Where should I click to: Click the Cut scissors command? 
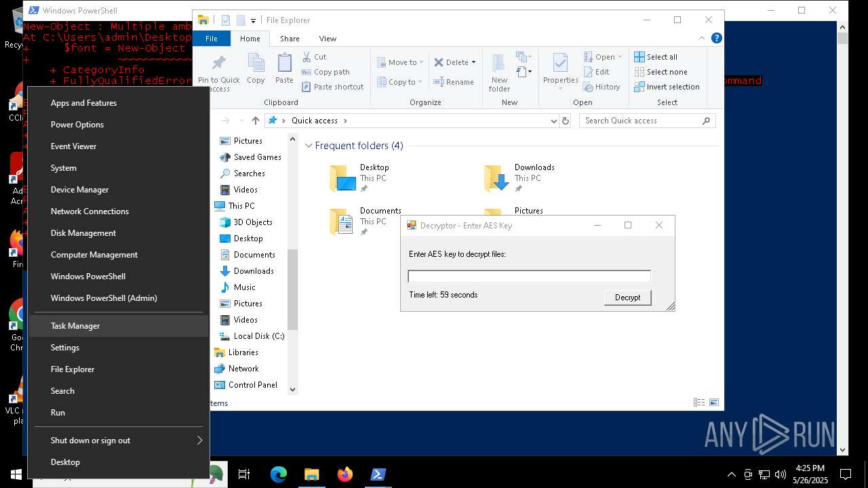tap(314, 57)
